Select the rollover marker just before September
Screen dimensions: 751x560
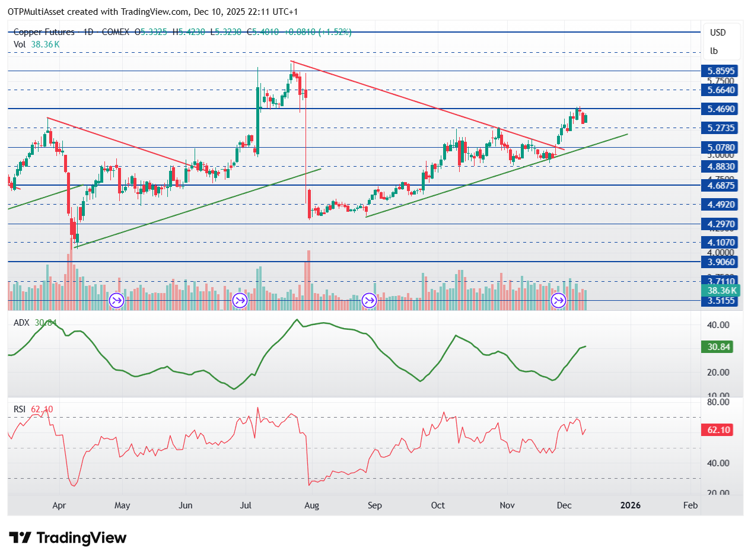click(369, 301)
